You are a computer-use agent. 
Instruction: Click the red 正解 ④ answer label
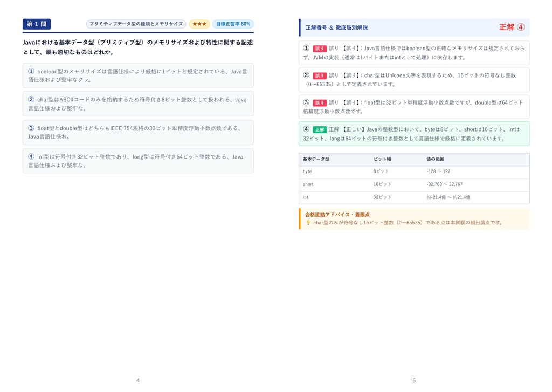(x=512, y=27)
